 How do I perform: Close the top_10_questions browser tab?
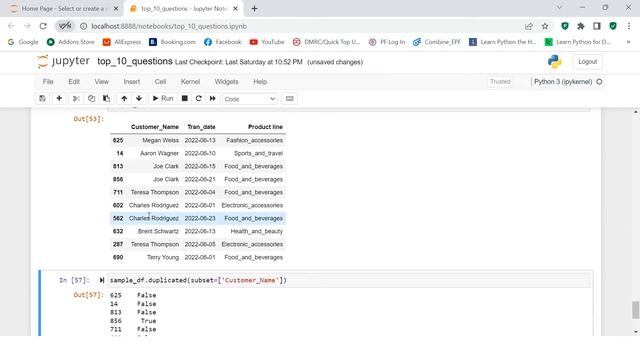tap(235, 9)
